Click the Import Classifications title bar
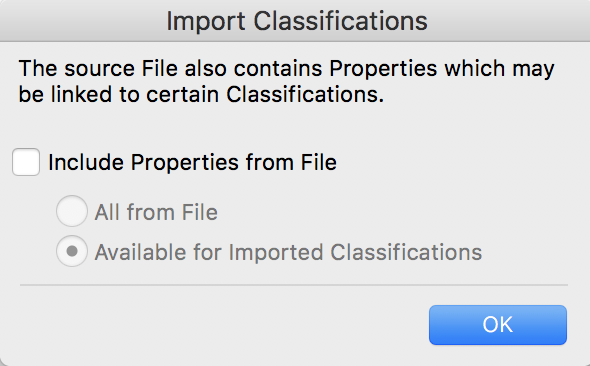 coord(295,21)
